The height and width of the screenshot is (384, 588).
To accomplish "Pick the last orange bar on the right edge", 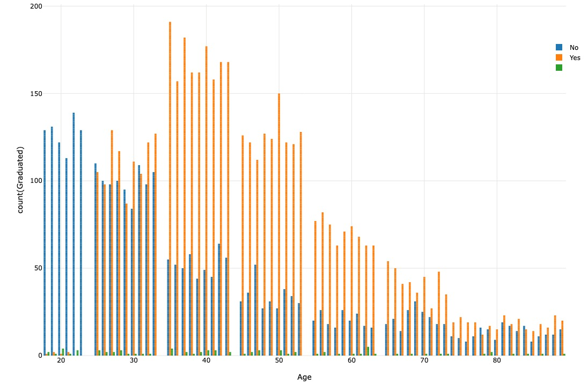I will (x=562, y=338).
